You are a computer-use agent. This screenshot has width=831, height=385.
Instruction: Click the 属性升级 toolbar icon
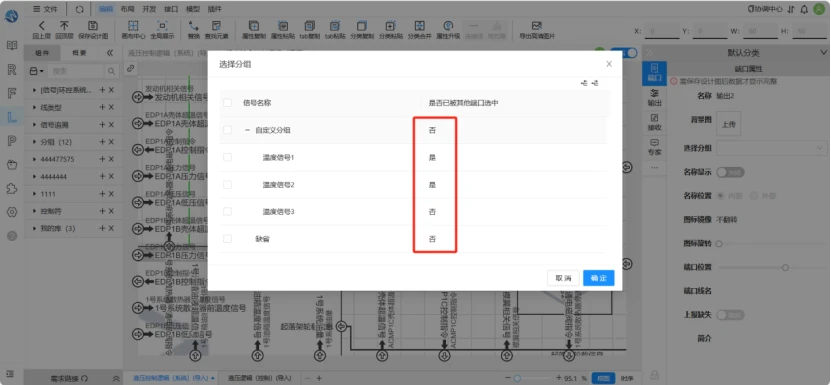(x=448, y=26)
